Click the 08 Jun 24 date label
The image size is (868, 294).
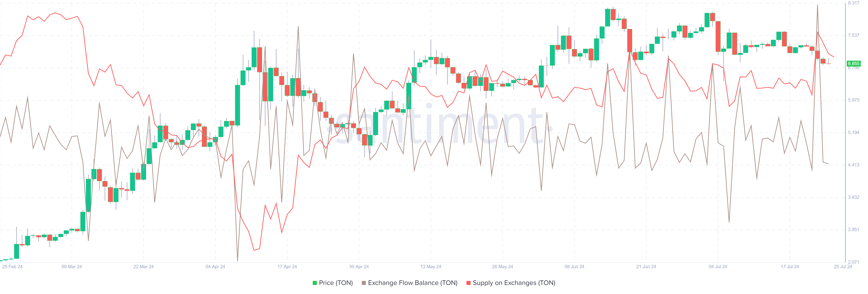(x=574, y=267)
